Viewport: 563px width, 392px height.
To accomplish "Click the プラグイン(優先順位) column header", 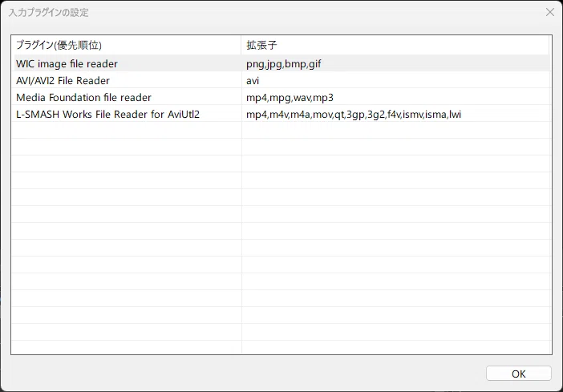I will 127,45.
